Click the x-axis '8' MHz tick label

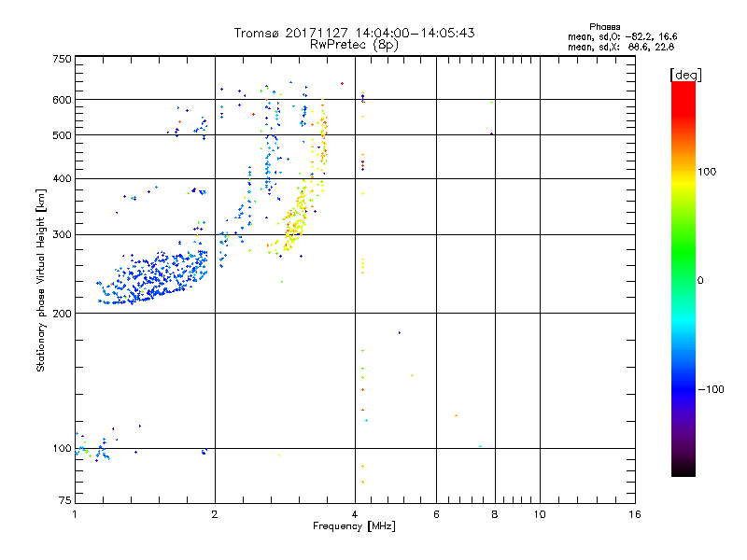[x=495, y=514]
